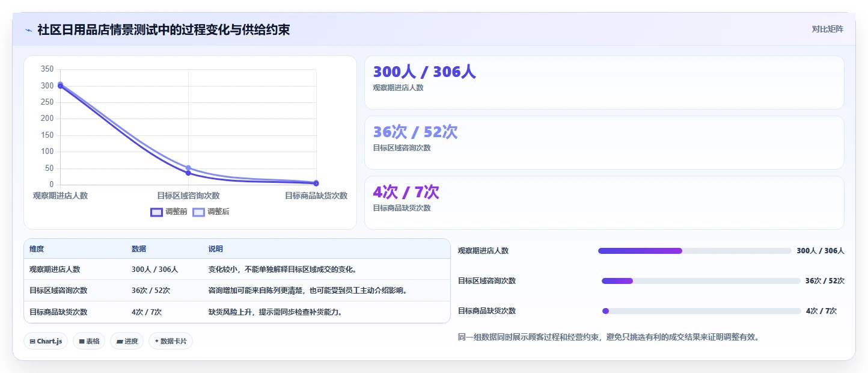Select the 数据卡片 tag
Image resolution: width=868 pixels, height=373 pixels.
click(171, 341)
